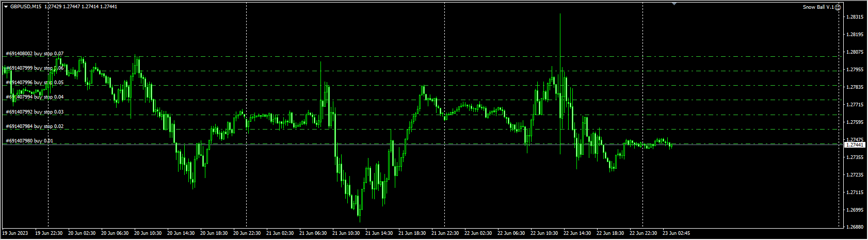This screenshot has height=240, width=868.
Task: Click the 1.27835 price scale value
Action: (855, 87)
